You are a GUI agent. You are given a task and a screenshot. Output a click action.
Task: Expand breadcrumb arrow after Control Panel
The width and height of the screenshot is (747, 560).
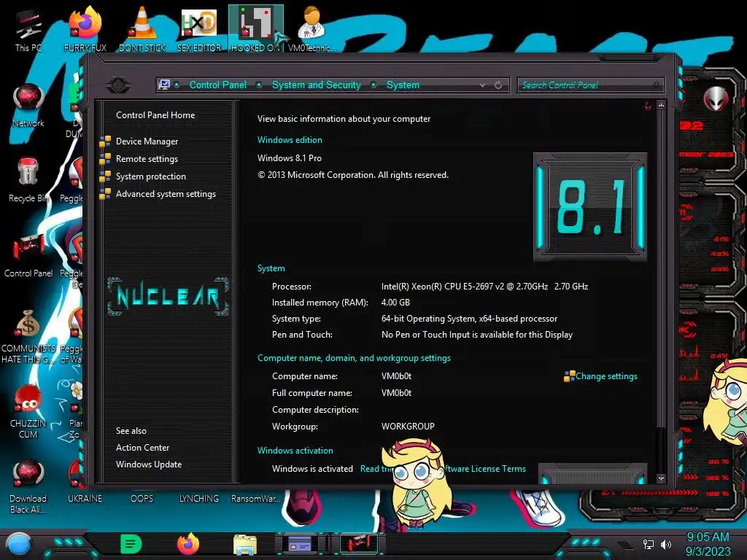pyautogui.click(x=259, y=85)
